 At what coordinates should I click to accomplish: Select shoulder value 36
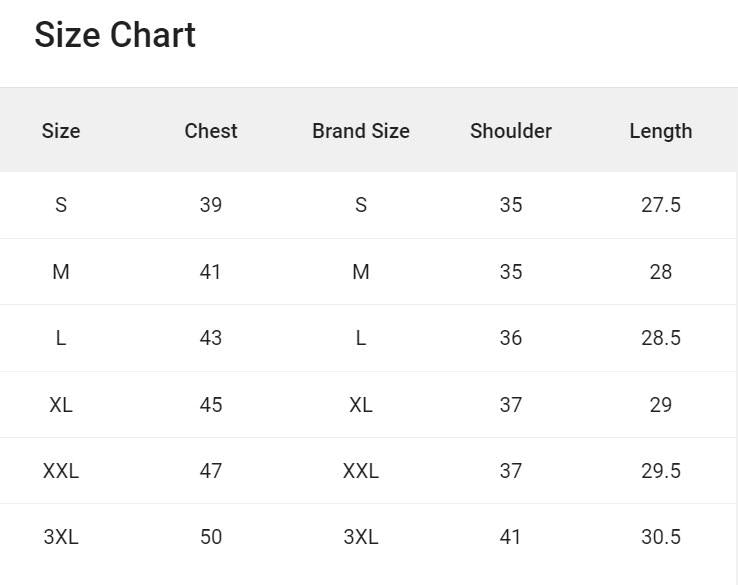[x=511, y=338]
